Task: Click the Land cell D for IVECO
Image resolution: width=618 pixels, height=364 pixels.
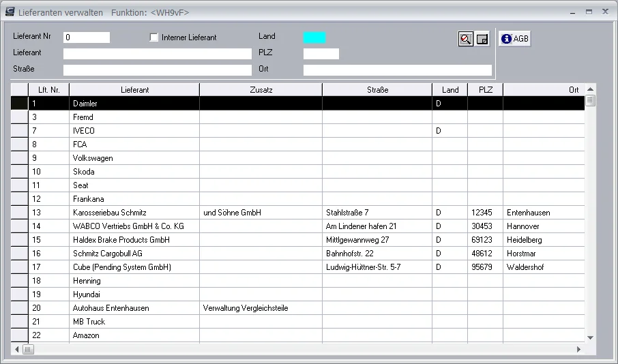Action: point(450,131)
